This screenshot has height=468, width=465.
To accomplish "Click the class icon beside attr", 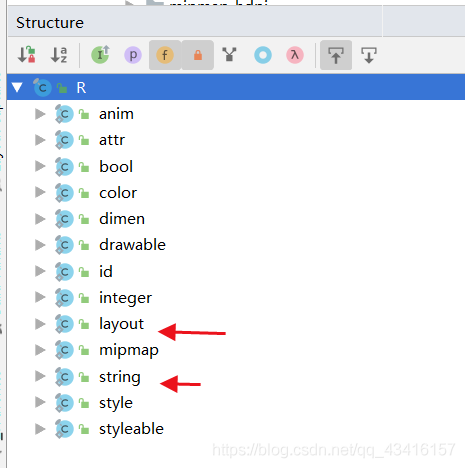I will (x=64, y=140).
